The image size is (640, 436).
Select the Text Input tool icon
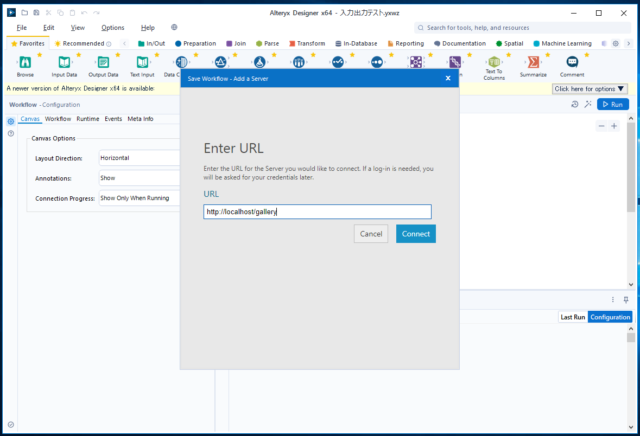[142, 62]
